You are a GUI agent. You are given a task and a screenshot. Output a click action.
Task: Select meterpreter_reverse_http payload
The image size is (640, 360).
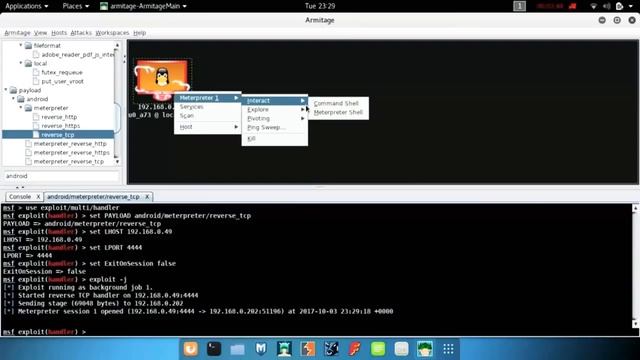[x=70, y=144]
